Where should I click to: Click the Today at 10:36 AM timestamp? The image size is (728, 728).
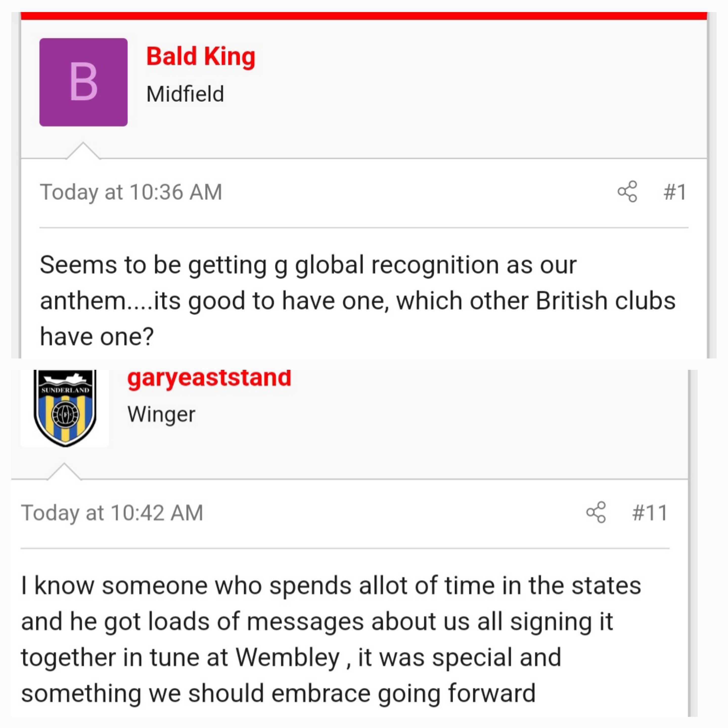131,192
